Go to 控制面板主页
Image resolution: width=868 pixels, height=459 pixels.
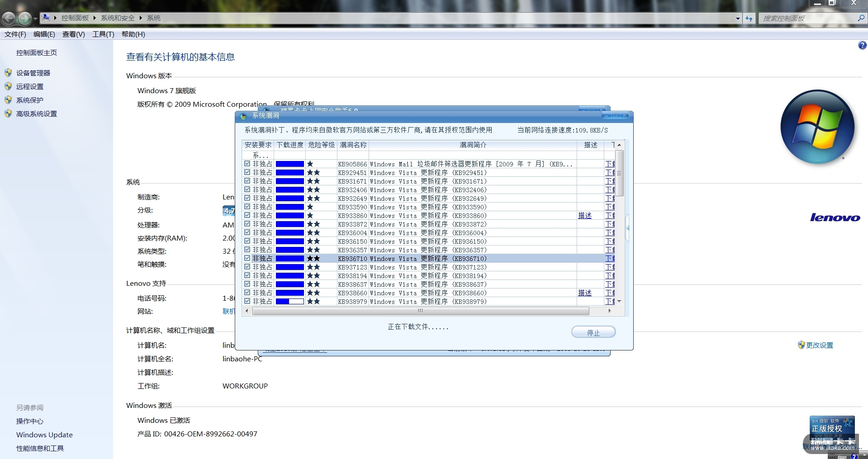(x=37, y=53)
